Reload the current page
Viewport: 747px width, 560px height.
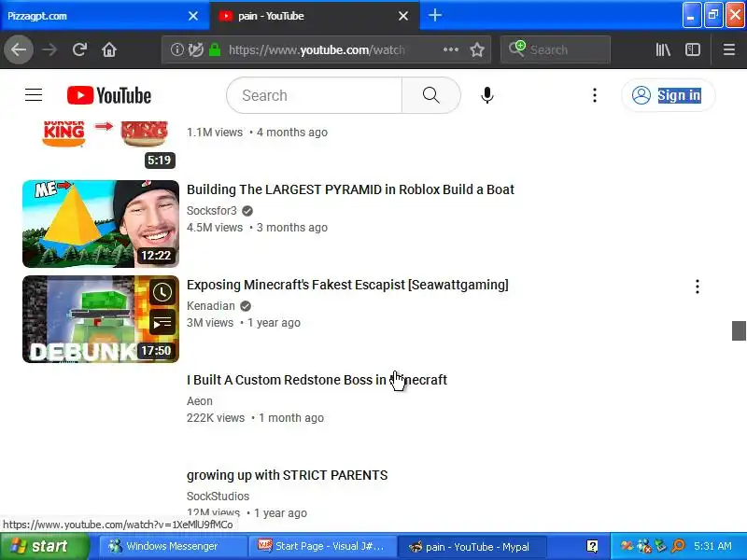(79, 49)
